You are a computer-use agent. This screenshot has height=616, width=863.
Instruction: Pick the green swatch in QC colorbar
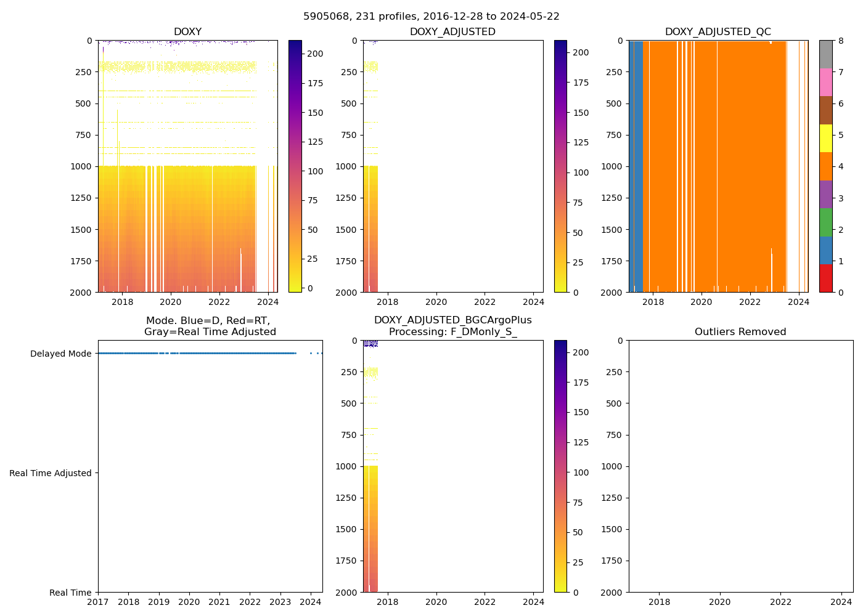coord(825,222)
